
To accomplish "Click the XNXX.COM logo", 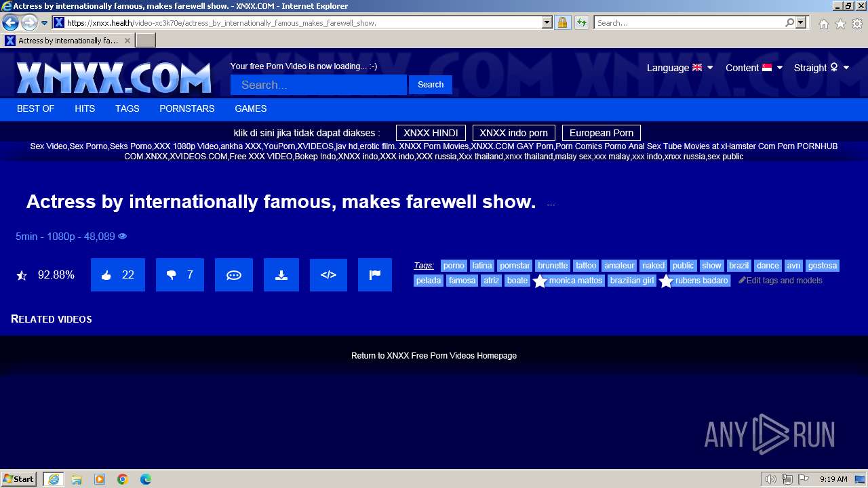I will coord(114,77).
